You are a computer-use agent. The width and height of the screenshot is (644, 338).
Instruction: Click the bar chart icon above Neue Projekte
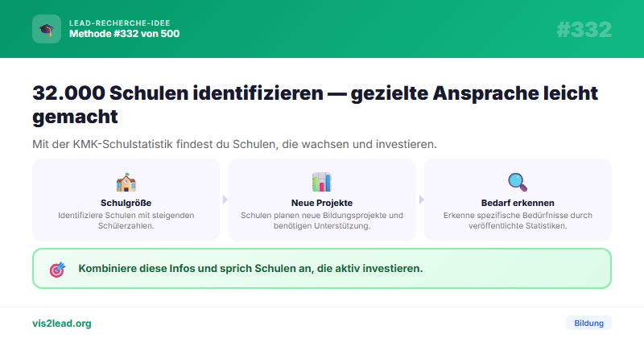tap(321, 183)
